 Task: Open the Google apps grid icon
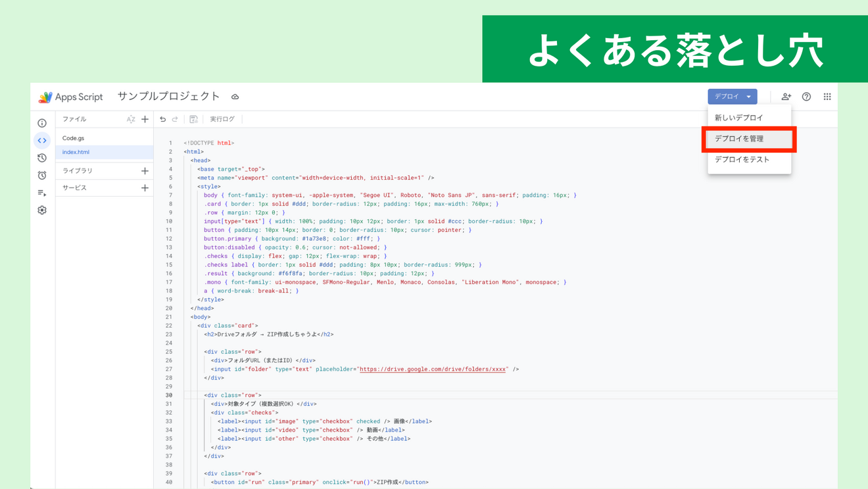pos(827,97)
